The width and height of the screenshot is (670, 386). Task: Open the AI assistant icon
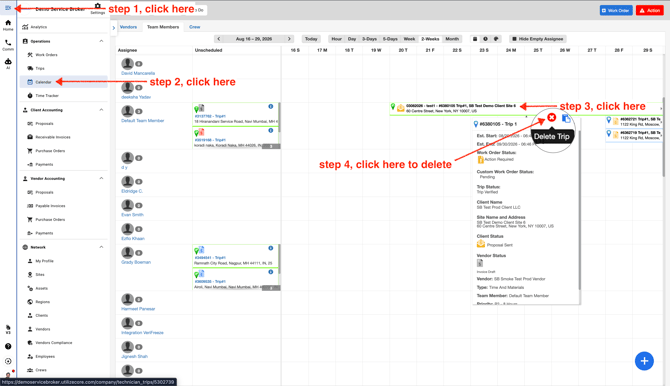click(x=8, y=63)
